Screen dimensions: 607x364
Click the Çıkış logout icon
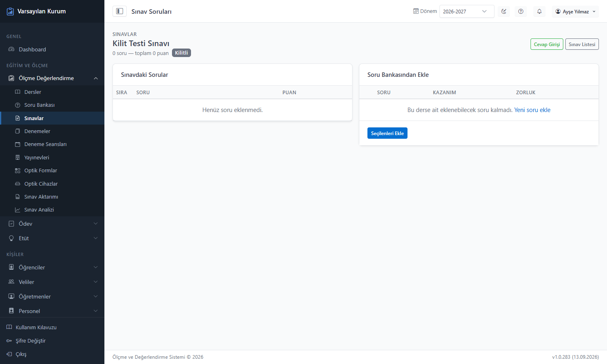click(x=9, y=354)
